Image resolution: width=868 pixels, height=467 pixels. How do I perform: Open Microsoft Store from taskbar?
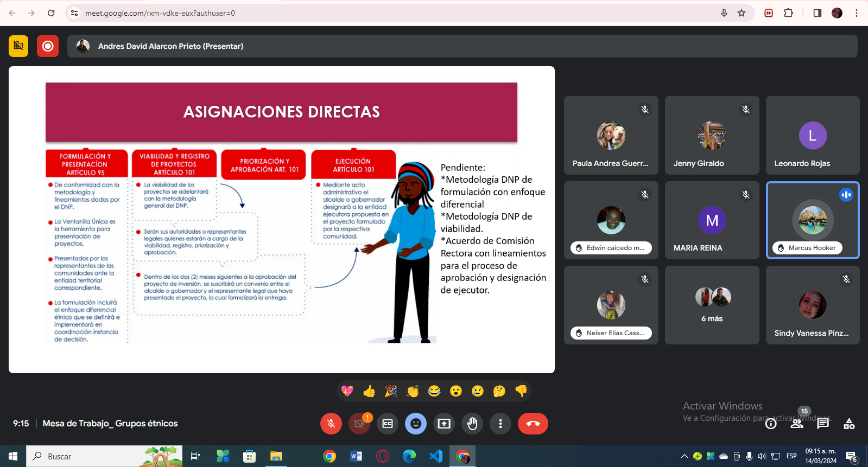coord(249,456)
